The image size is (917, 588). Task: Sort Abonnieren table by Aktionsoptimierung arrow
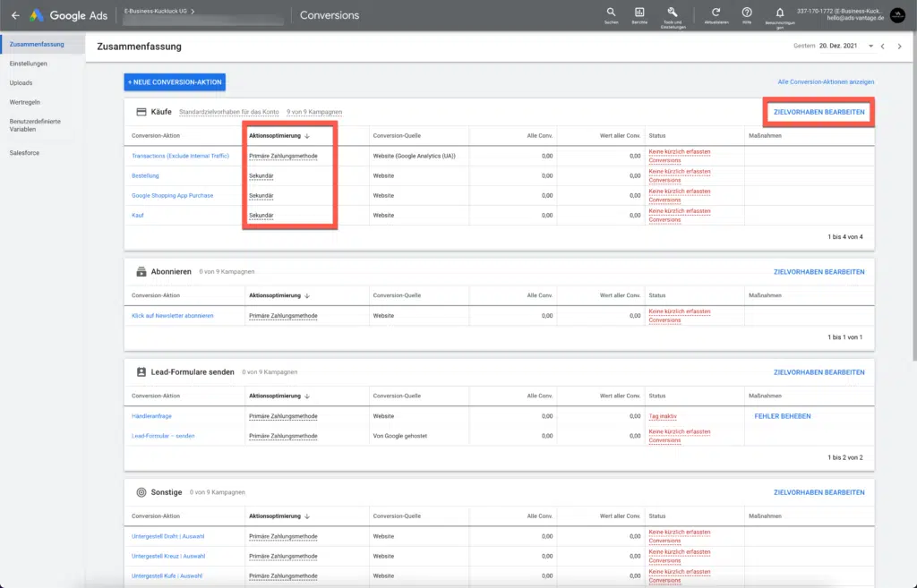(x=307, y=295)
